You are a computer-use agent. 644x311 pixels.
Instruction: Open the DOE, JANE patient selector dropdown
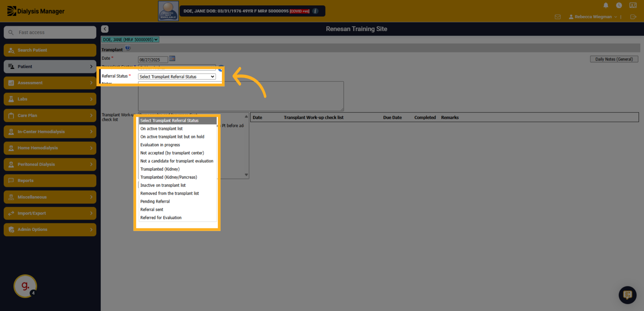click(x=130, y=40)
